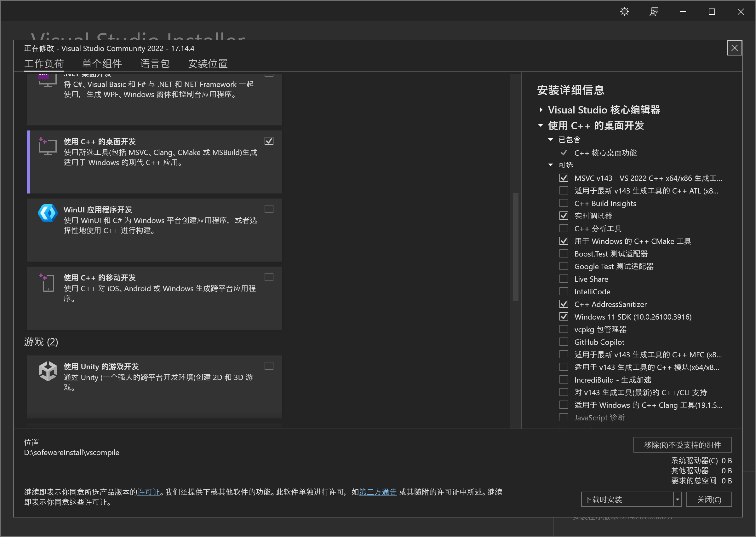Switch to the 工作负荷 tab
The image size is (756, 537).
(x=44, y=63)
